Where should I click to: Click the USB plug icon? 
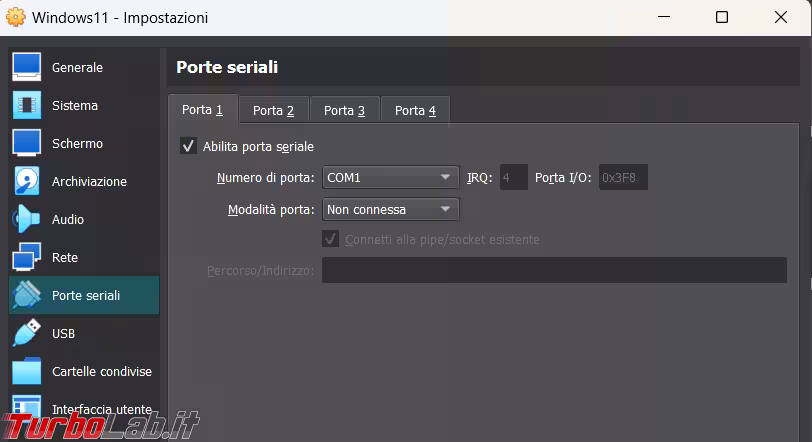(27, 333)
